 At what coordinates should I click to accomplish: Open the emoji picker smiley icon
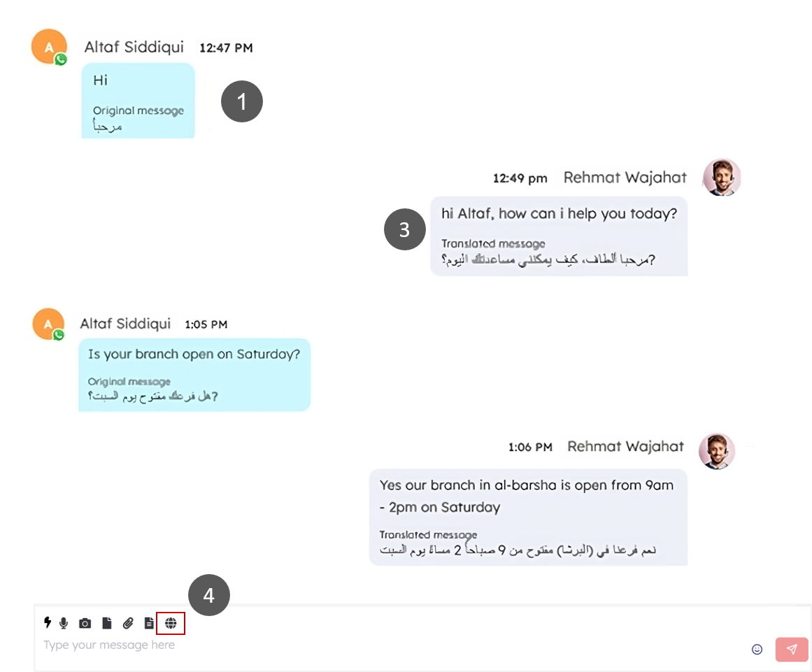(x=757, y=650)
